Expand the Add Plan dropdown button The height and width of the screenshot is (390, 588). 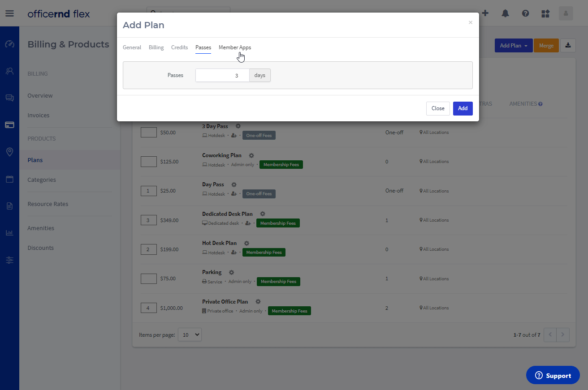[513, 45]
